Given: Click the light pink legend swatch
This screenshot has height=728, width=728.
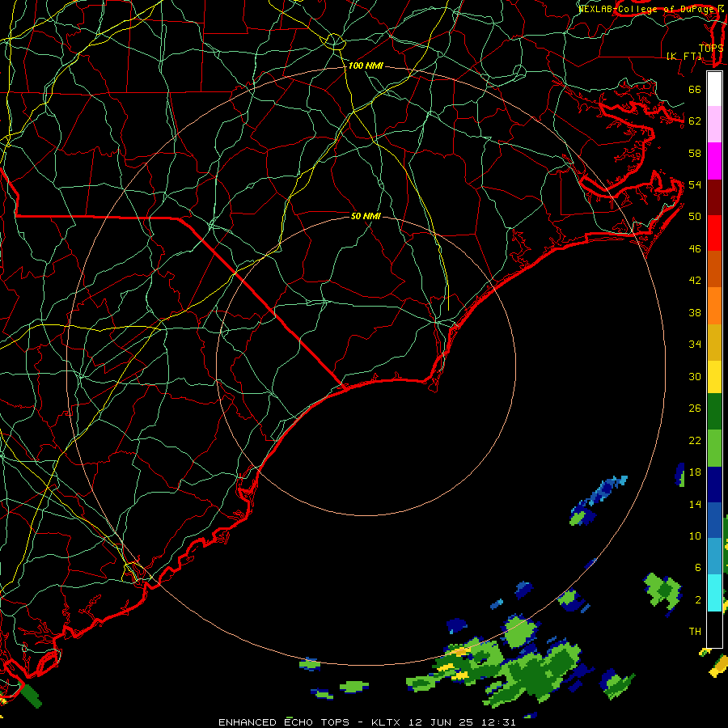Looking at the screenshot, I should pos(714,125).
